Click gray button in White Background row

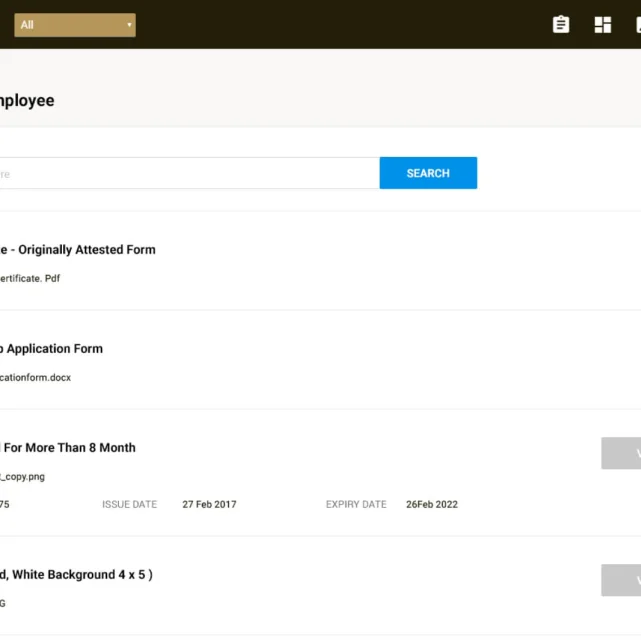(x=621, y=580)
